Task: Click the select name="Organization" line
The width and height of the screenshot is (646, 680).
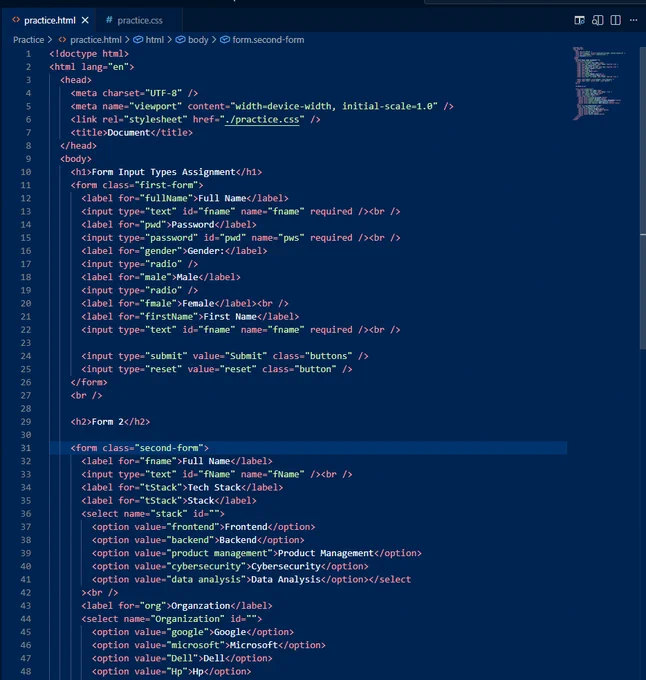Action: pos(172,619)
